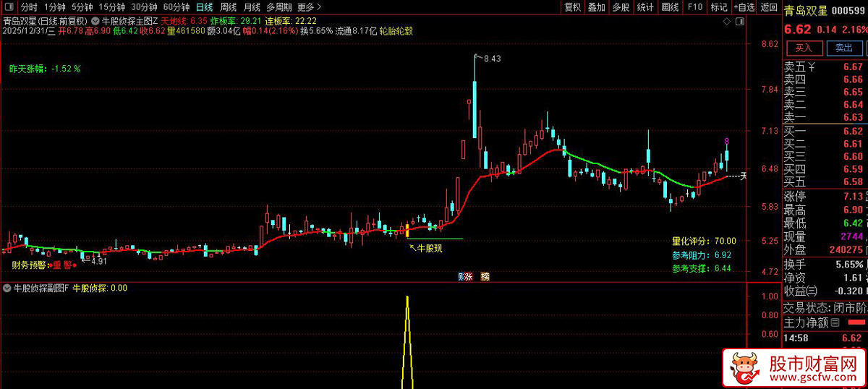
Task: Click the 叠加 overlay button
Action: [x=597, y=7]
